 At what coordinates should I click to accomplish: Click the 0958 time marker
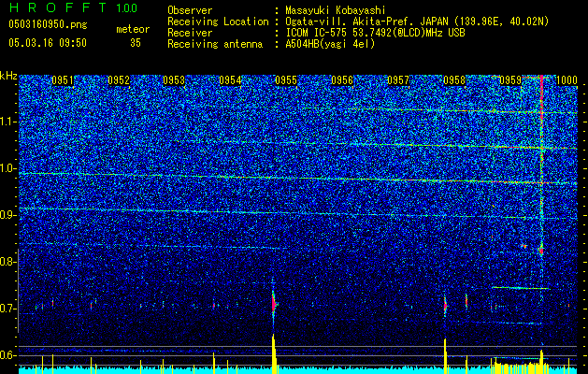click(x=454, y=80)
